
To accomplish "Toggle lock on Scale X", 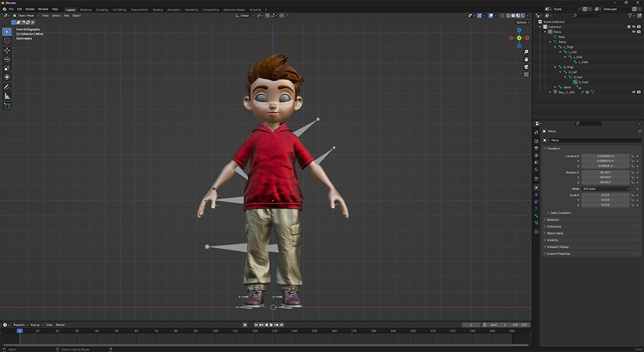I will (633, 195).
